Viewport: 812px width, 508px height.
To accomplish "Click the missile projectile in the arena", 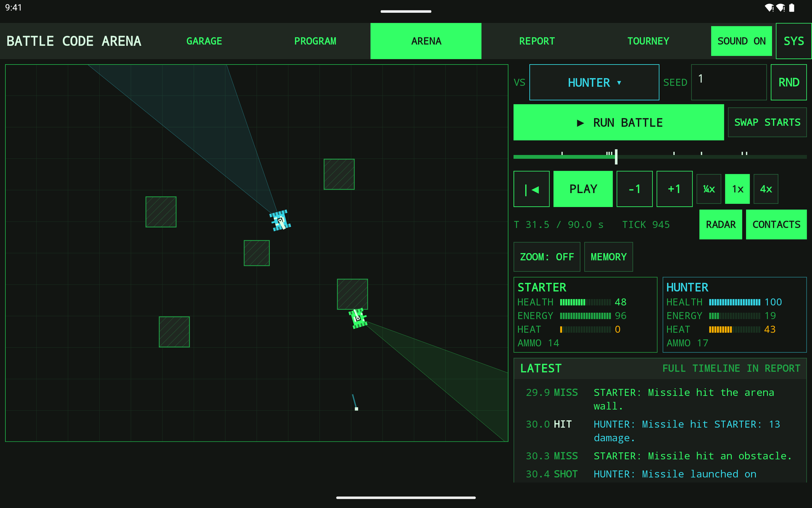I will 356,409.
